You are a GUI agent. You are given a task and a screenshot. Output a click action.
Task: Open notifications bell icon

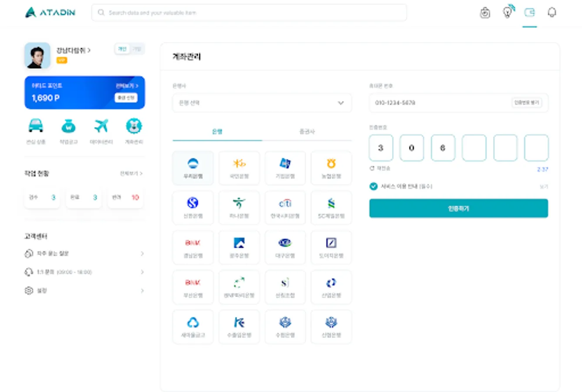pos(552,12)
